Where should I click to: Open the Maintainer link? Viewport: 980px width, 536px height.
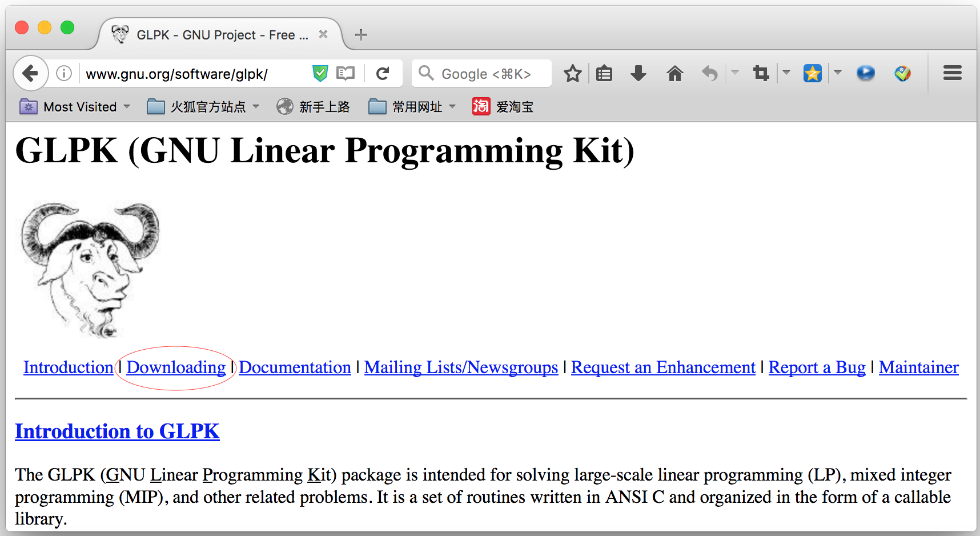[919, 367]
